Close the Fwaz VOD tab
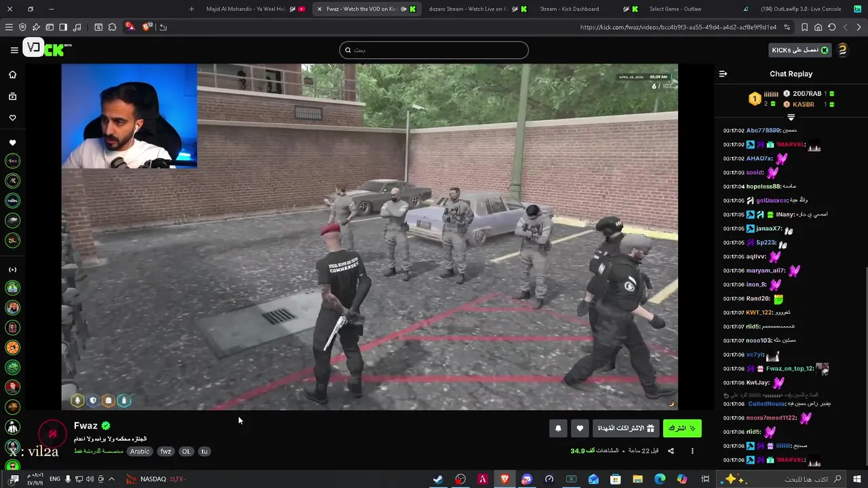This screenshot has width=868, height=488. 319,9
